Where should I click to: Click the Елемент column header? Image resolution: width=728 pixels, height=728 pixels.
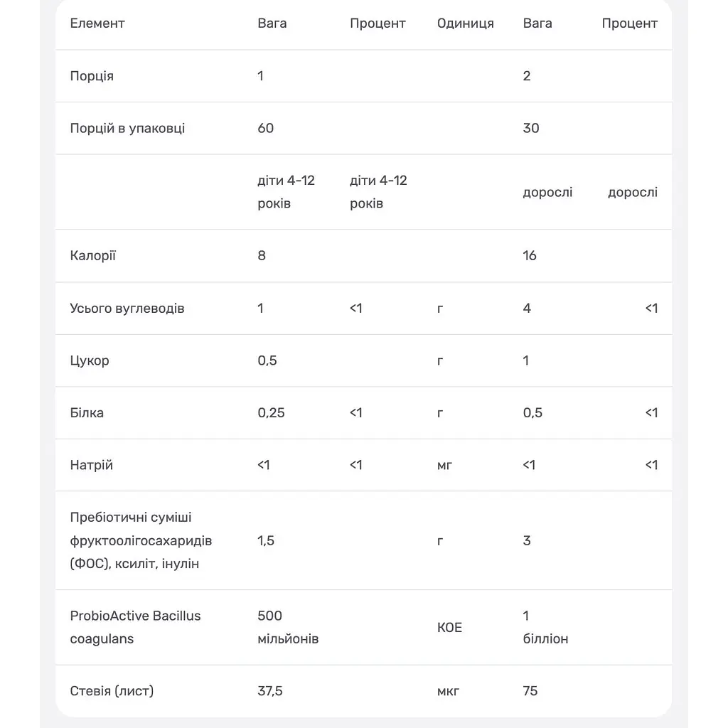(97, 23)
